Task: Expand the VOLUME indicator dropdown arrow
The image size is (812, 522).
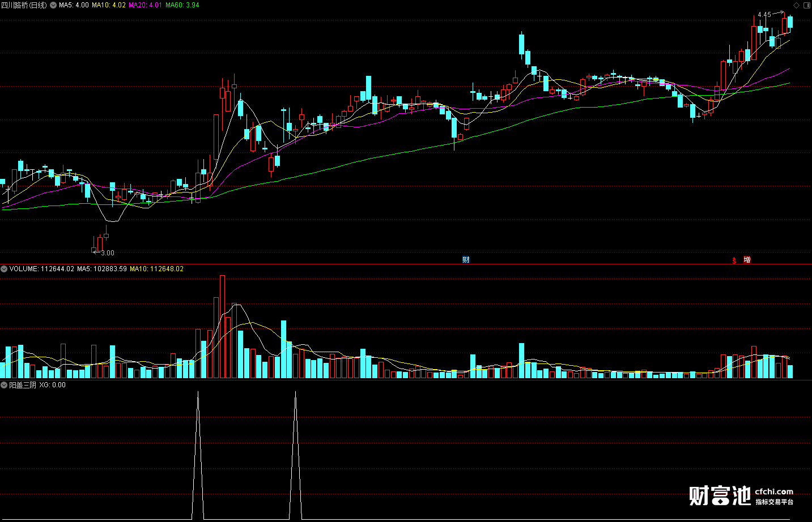Action: click(4, 269)
